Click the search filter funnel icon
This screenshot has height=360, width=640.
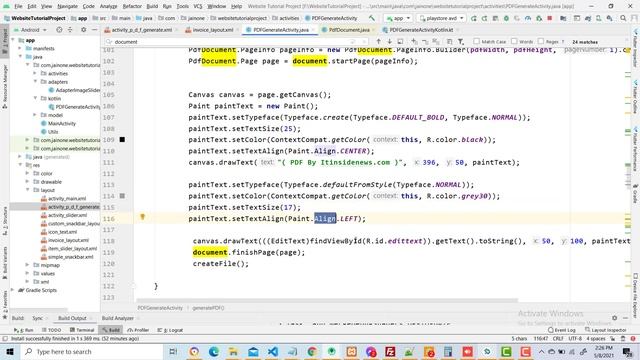pos(461,42)
